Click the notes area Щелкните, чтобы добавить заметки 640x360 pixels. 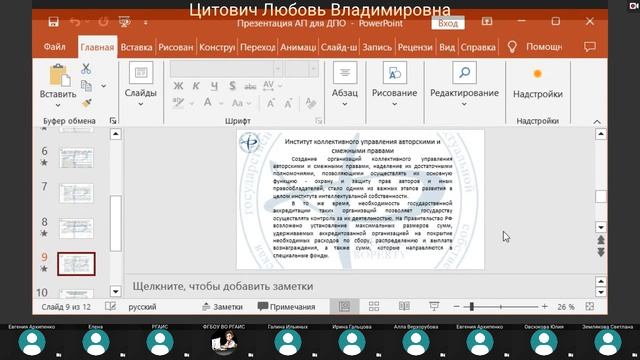(223, 286)
